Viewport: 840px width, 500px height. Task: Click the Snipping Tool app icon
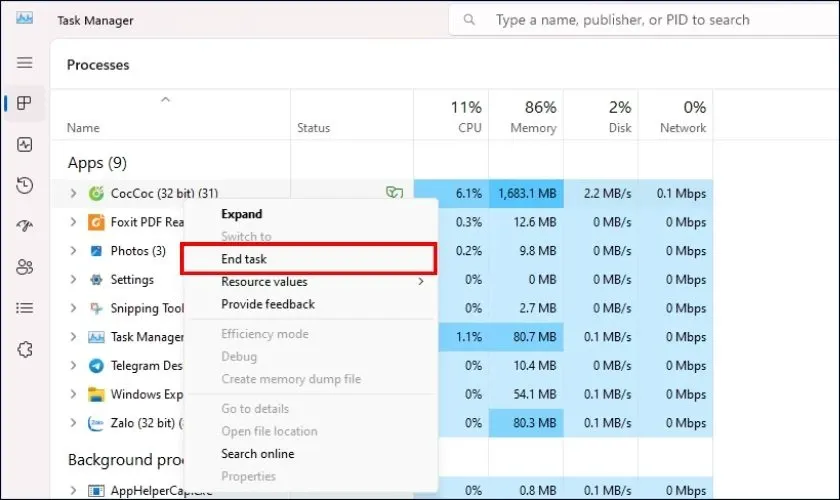coord(96,308)
